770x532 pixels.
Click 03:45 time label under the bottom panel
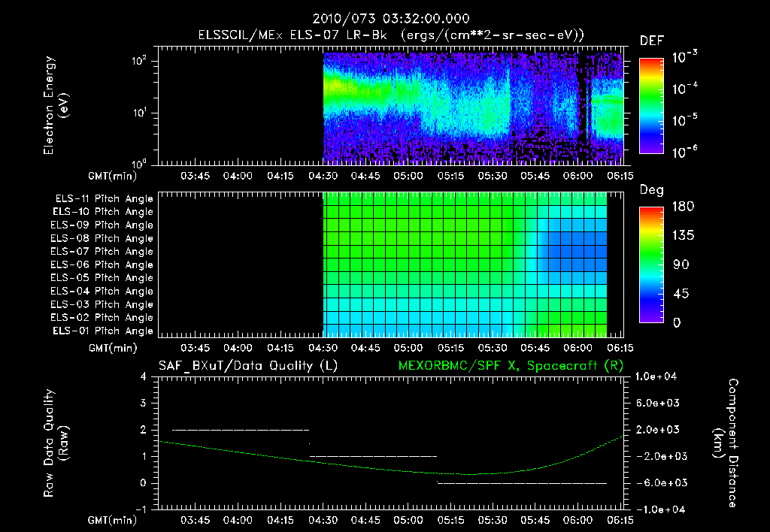(195, 520)
